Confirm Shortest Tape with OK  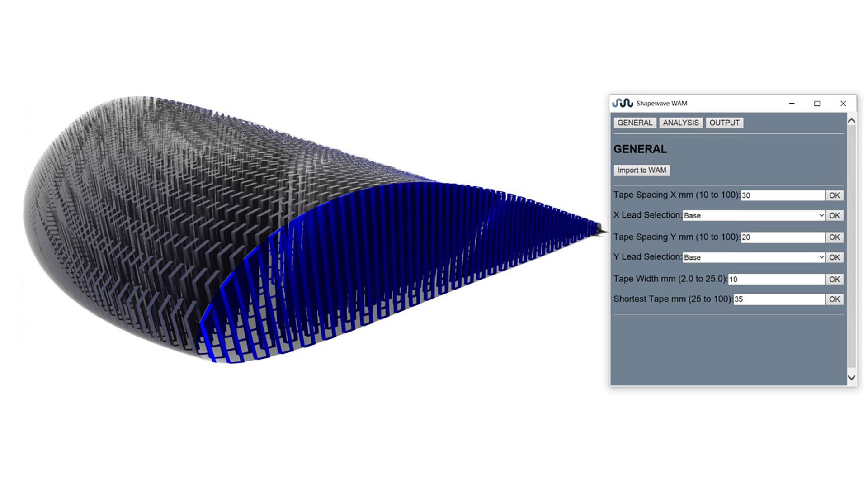pos(834,299)
